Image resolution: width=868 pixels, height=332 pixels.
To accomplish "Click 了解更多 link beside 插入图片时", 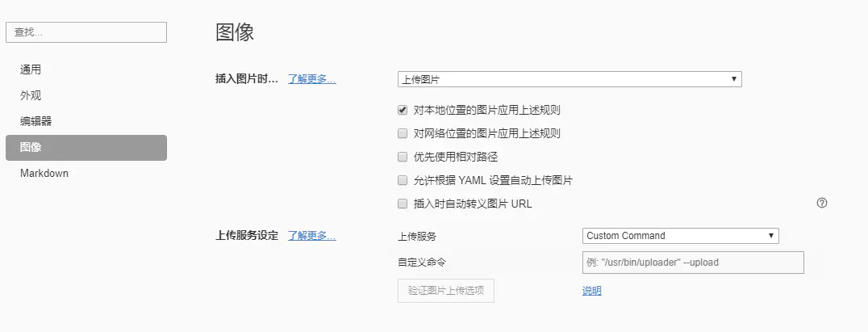I will point(311,79).
